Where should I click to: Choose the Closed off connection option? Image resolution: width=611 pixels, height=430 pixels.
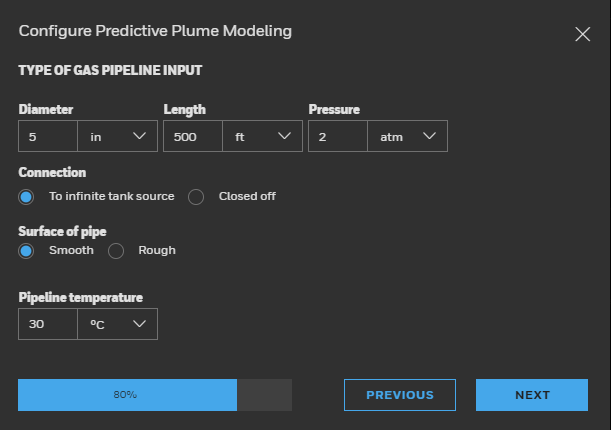click(x=197, y=196)
